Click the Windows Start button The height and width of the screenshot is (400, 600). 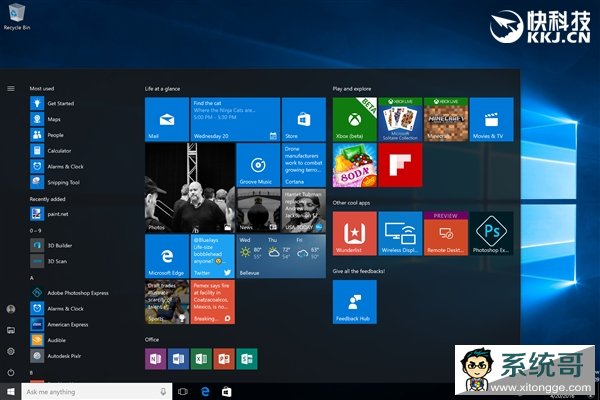pyautogui.click(x=10, y=392)
